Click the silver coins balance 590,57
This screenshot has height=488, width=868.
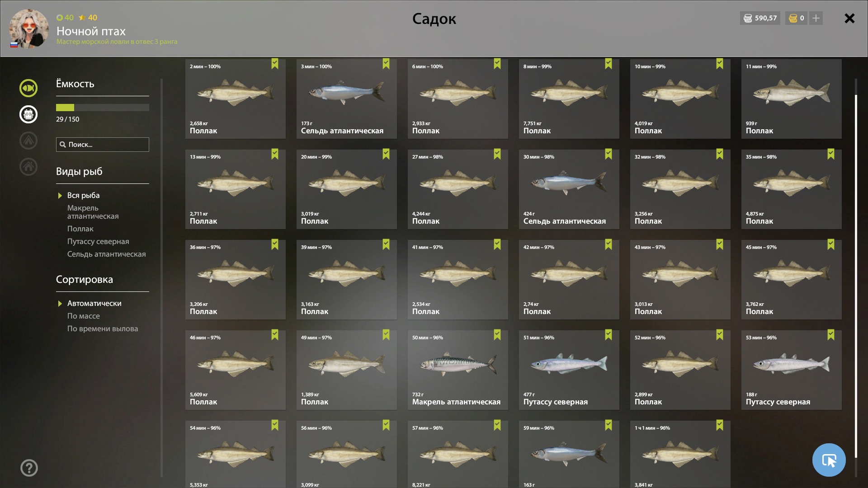point(760,18)
